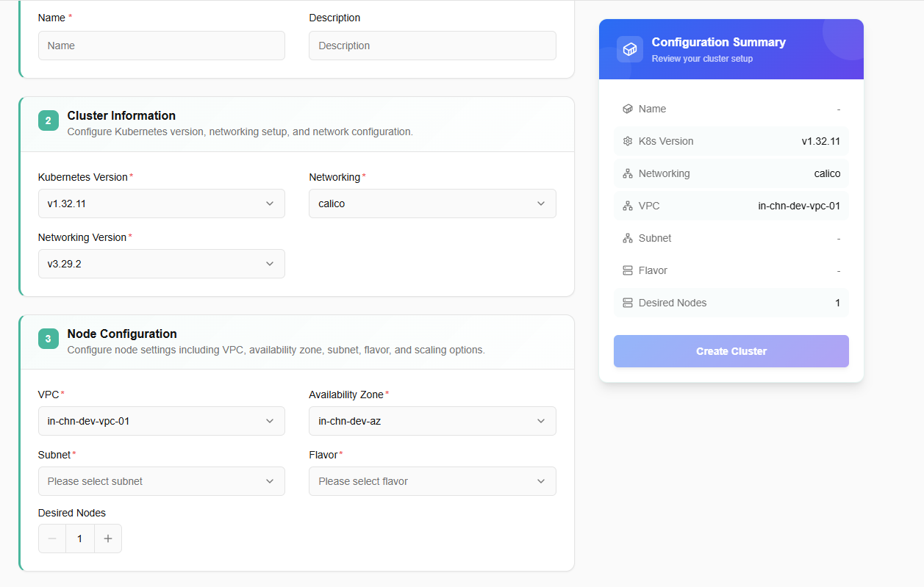
Task: Select a subnet from the Subnet dropdown
Action: tap(161, 481)
